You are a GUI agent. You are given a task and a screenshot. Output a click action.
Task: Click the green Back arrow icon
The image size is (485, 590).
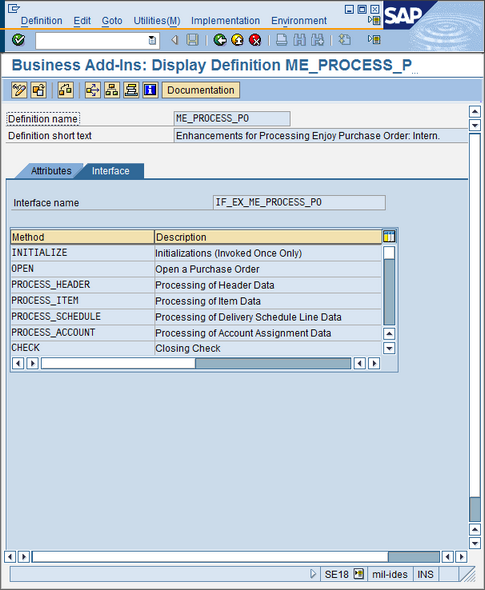pyautogui.click(x=220, y=40)
